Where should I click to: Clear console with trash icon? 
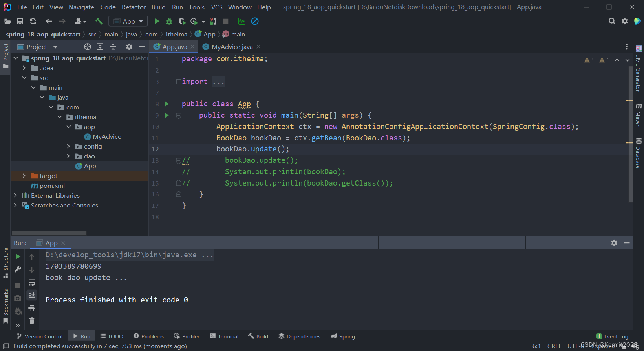coord(32,321)
